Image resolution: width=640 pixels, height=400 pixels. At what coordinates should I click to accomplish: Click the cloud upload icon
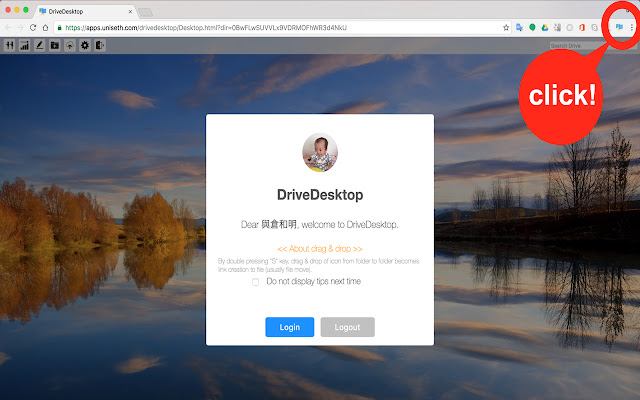coord(70,45)
